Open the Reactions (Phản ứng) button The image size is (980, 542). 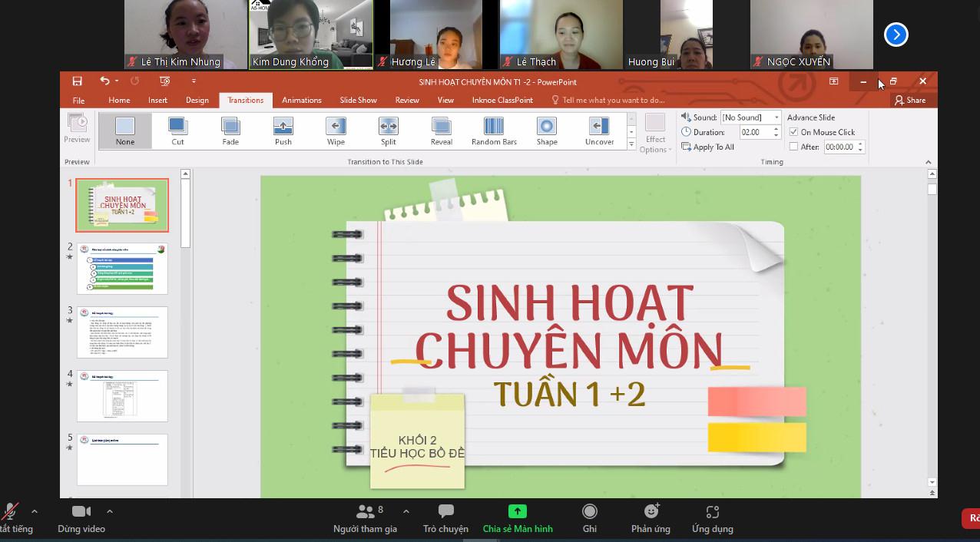coord(651,518)
